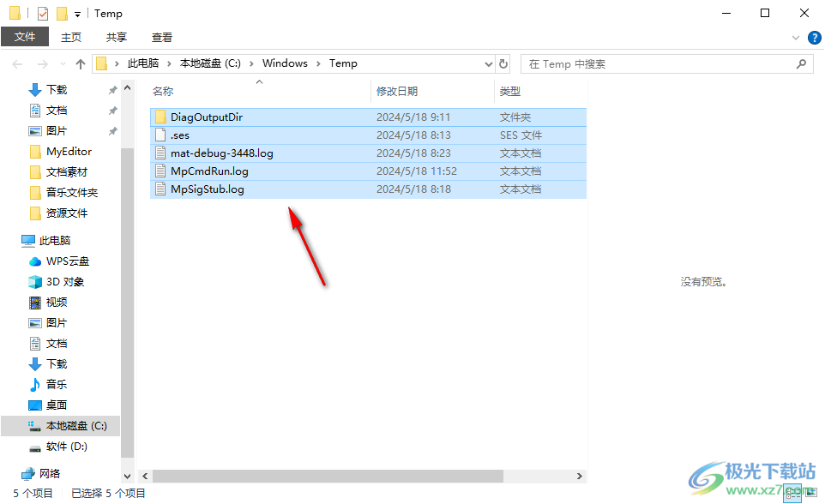Open pinned 图片 in quick access
The image size is (825, 504).
pos(57,131)
